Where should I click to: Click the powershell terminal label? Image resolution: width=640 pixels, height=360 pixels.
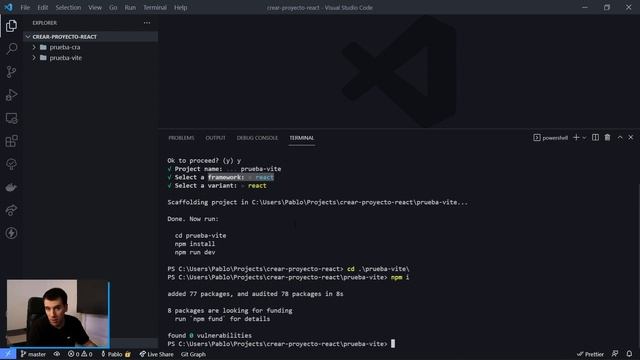point(551,138)
